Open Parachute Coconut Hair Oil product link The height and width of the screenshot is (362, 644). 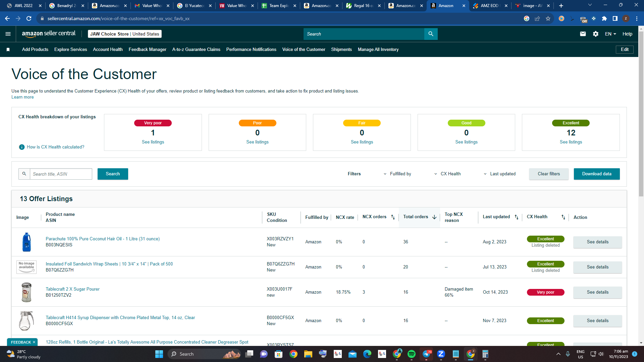103,239
